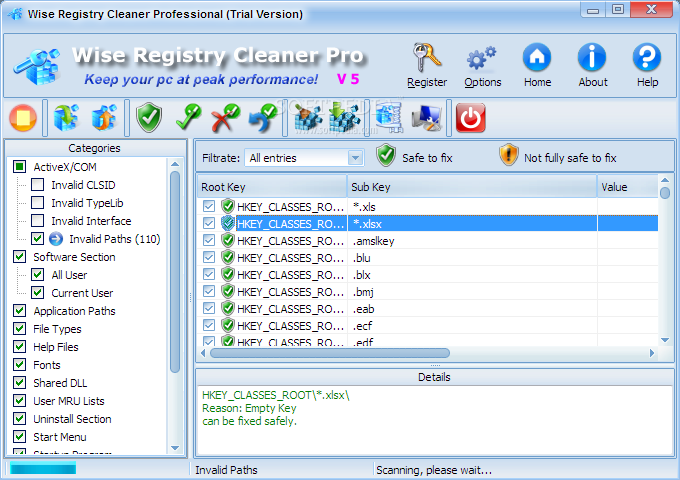Screen dimensions: 680x480
Task: Uncheck the *.xls entry checkbox
Action: [209, 206]
